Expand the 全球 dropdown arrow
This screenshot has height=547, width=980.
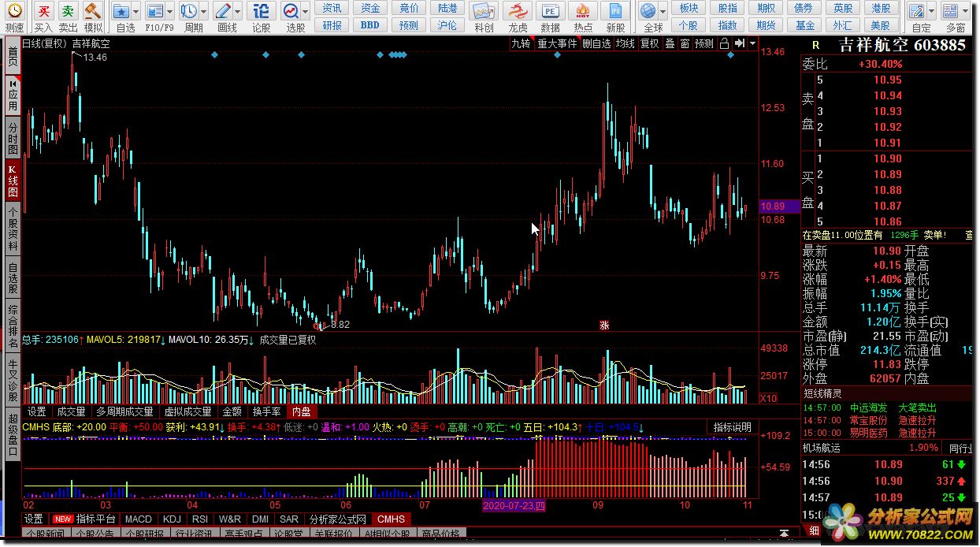click(x=664, y=12)
